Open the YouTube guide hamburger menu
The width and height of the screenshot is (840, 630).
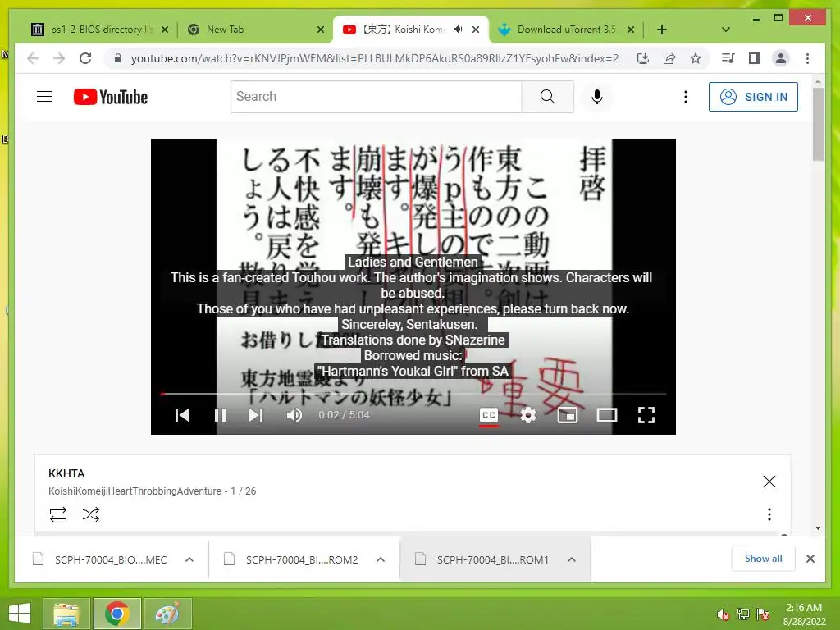[44, 97]
